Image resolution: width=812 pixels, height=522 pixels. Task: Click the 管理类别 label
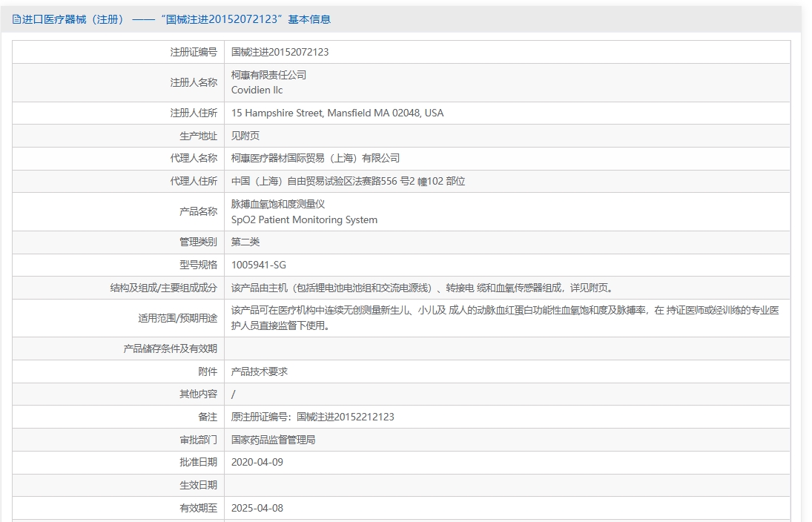click(x=198, y=242)
